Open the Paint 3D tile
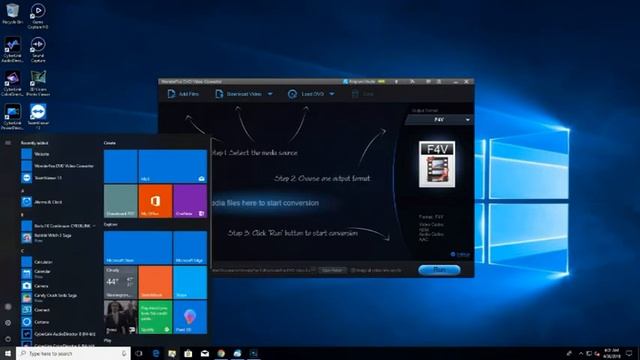Viewport: 640px width, 360px height. [x=190, y=317]
